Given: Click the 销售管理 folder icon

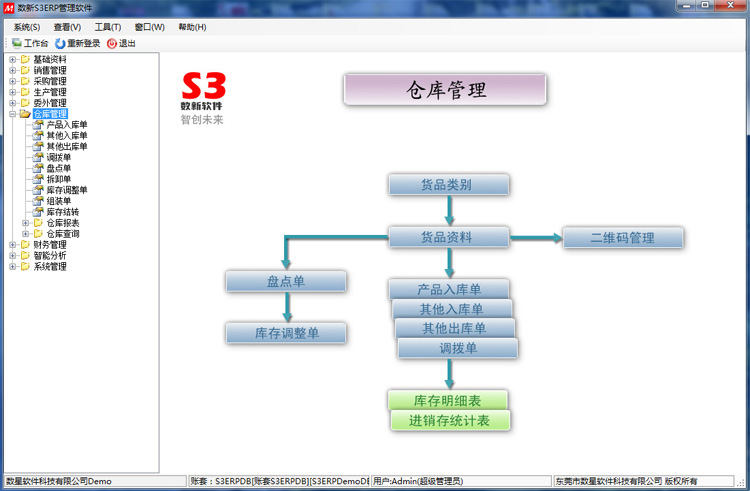Looking at the screenshot, I should [25, 70].
